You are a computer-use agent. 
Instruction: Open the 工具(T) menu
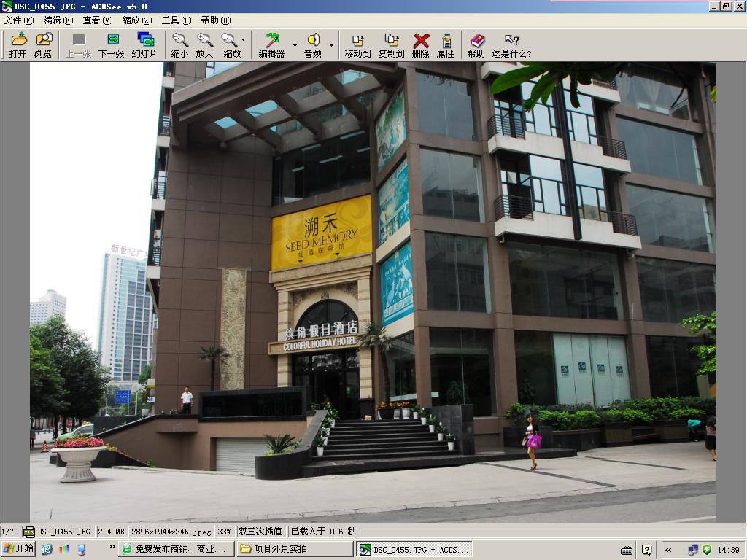coord(176,20)
